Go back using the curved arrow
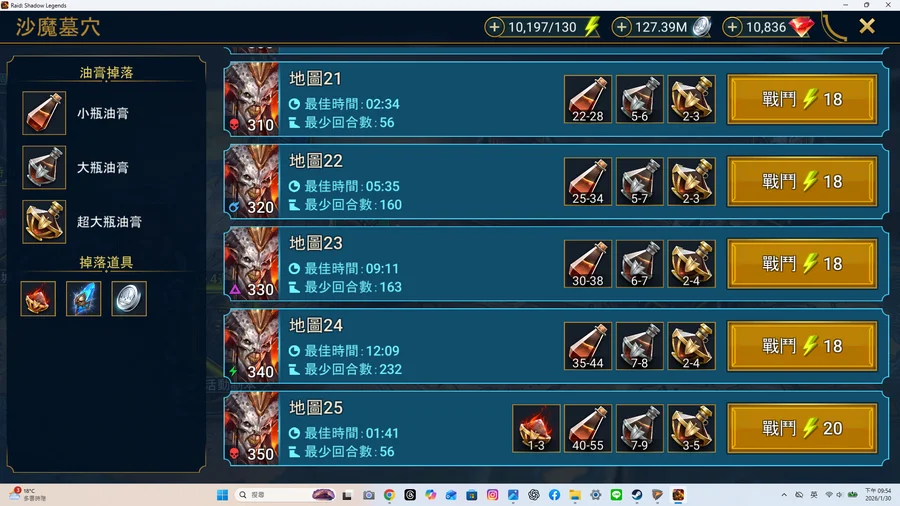The image size is (900, 506). click(834, 28)
